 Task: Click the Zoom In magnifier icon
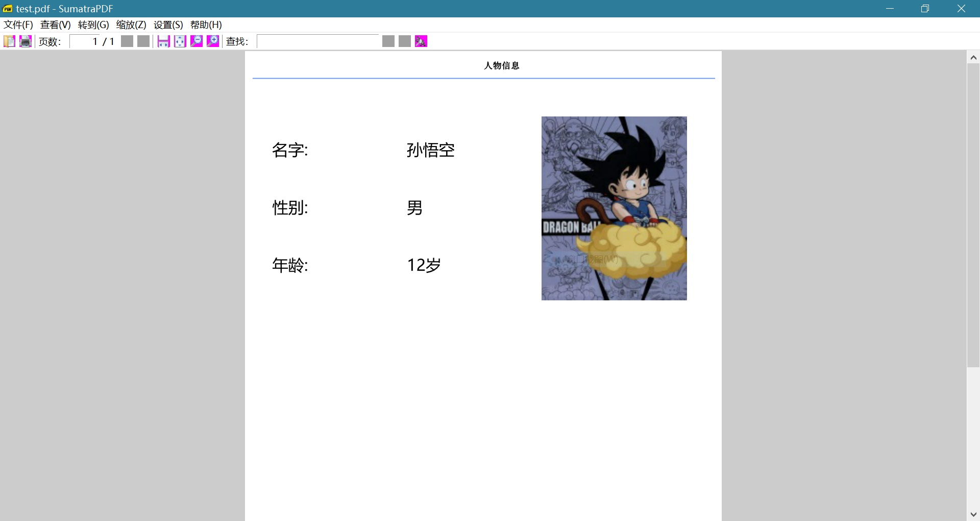pyautogui.click(x=213, y=41)
